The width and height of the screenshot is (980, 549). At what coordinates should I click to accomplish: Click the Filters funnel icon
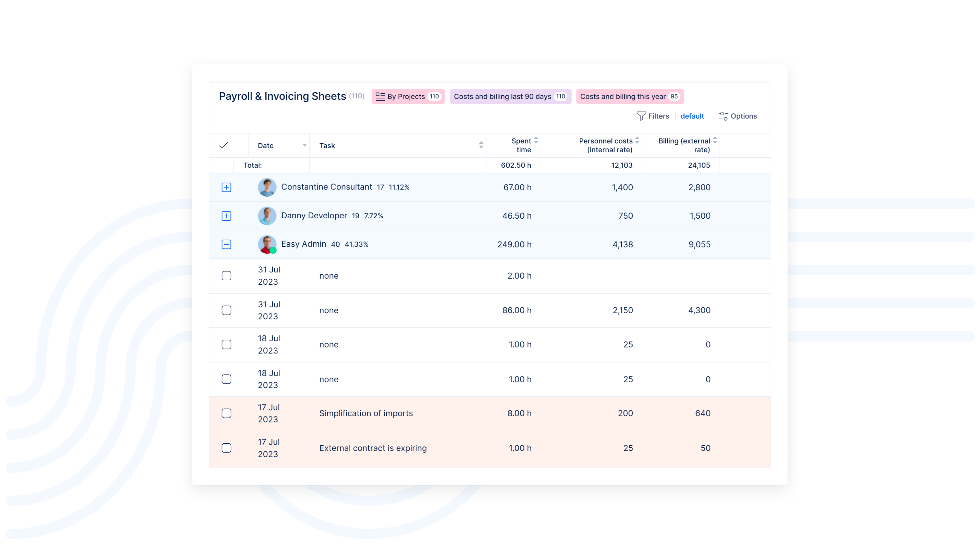coord(641,116)
